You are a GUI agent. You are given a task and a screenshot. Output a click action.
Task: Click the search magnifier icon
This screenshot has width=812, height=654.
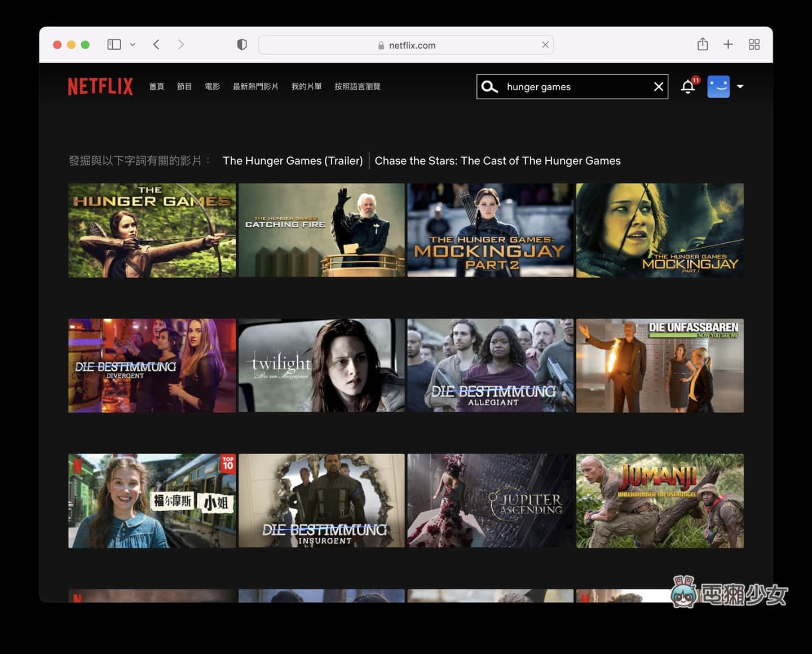coord(489,87)
